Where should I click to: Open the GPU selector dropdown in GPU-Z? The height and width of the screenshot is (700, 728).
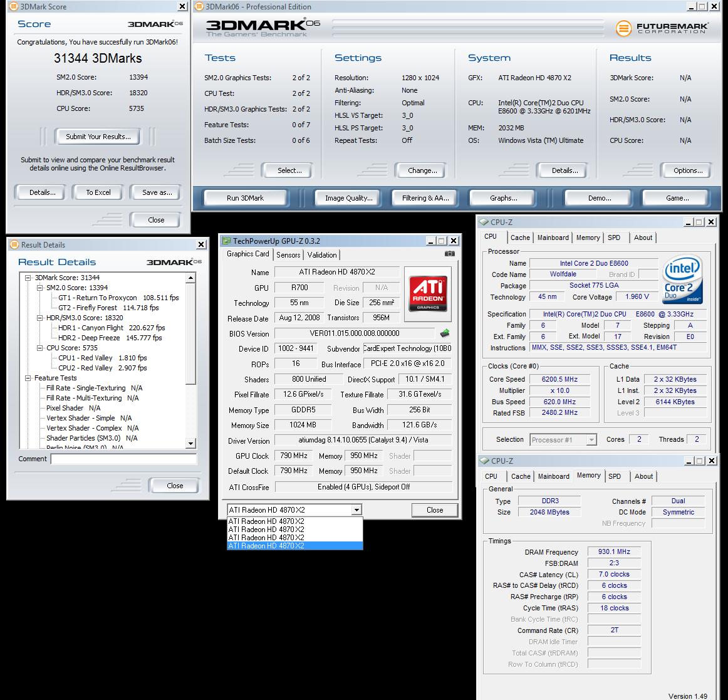(356, 510)
